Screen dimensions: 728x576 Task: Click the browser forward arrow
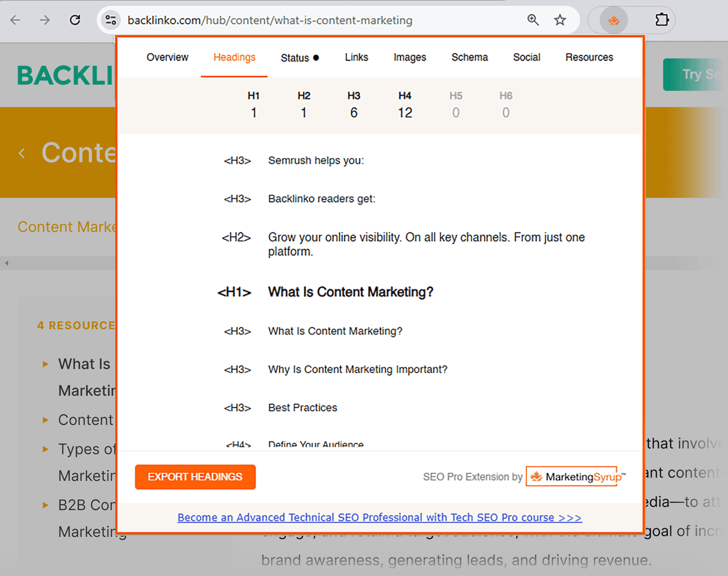[44, 20]
